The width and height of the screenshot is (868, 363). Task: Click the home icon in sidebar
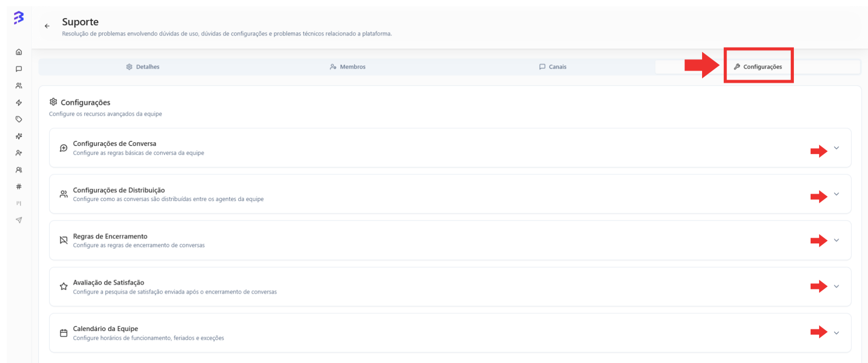(19, 52)
